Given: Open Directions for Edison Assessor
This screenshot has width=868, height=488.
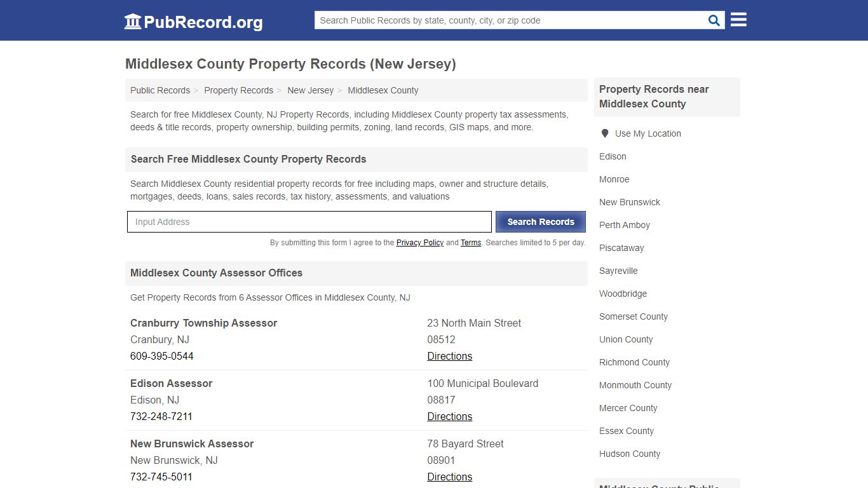Looking at the screenshot, I should point(450,416).
